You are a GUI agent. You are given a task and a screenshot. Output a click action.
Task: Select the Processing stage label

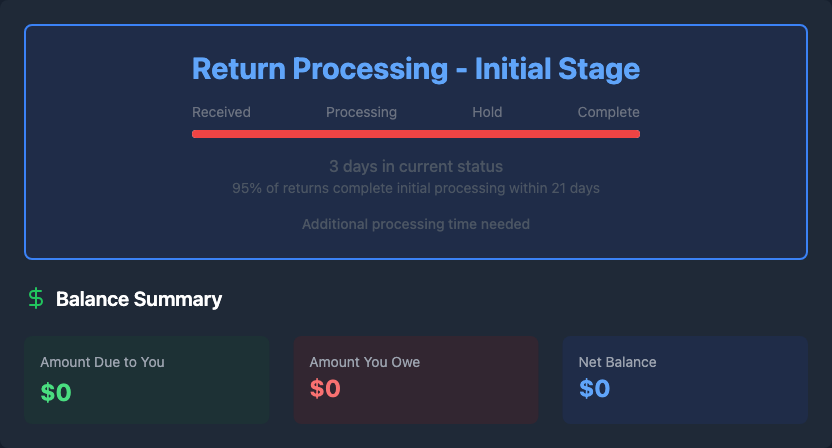coord(361,112)
